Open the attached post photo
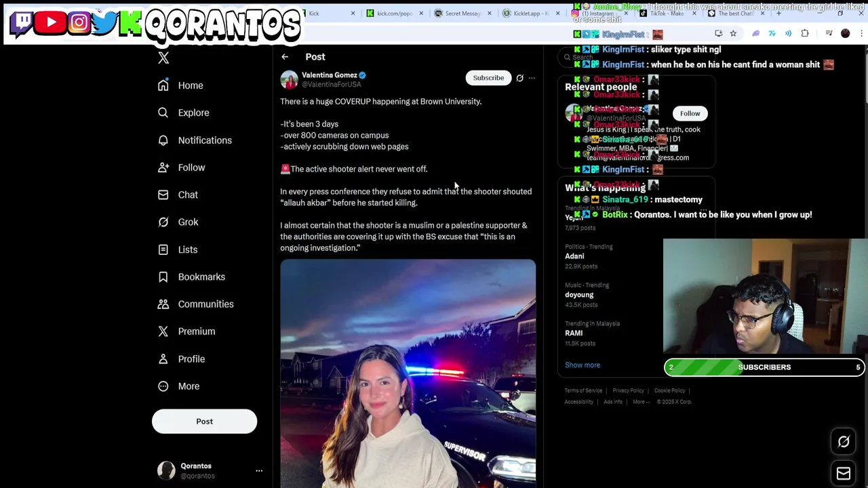 coord(408,373)
